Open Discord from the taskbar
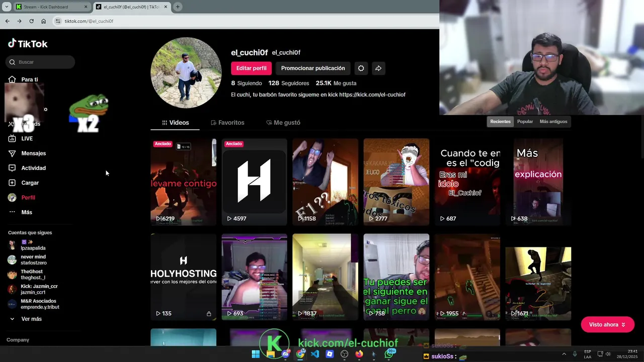644x362 pixels. click(x=285, y=354)
